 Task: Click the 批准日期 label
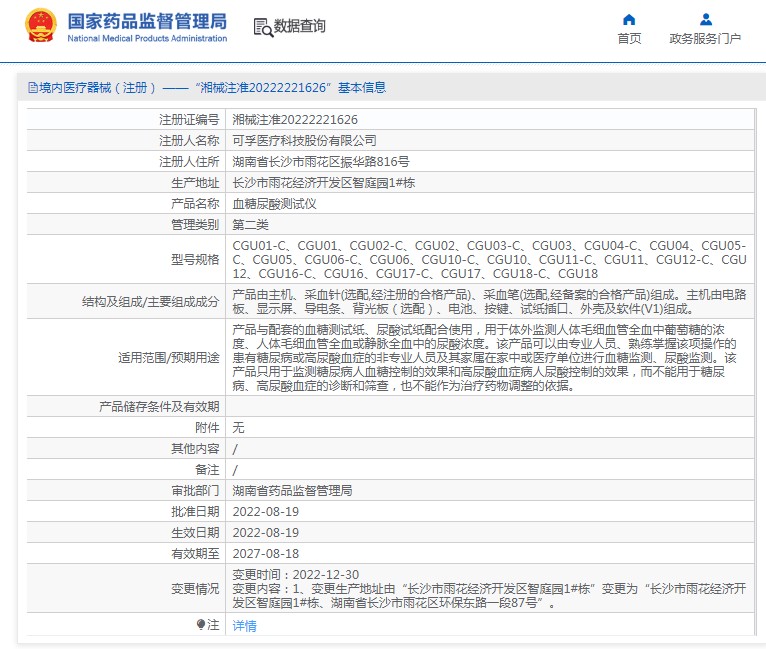[195, 511]
